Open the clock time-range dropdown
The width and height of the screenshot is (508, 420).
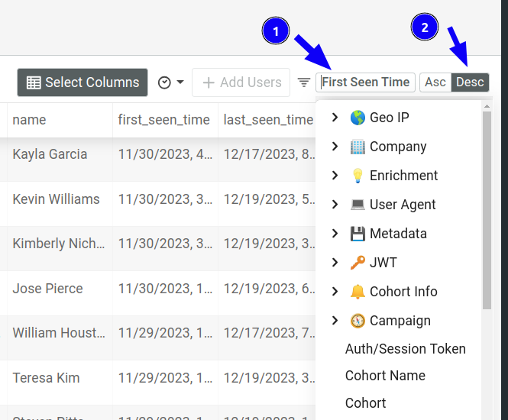click(171, 82)
